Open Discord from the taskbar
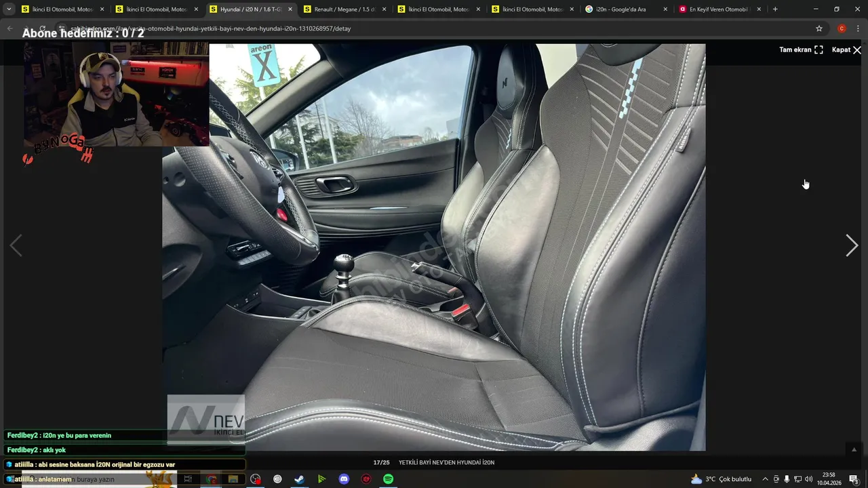868x488 pixels. coord(344,479)
